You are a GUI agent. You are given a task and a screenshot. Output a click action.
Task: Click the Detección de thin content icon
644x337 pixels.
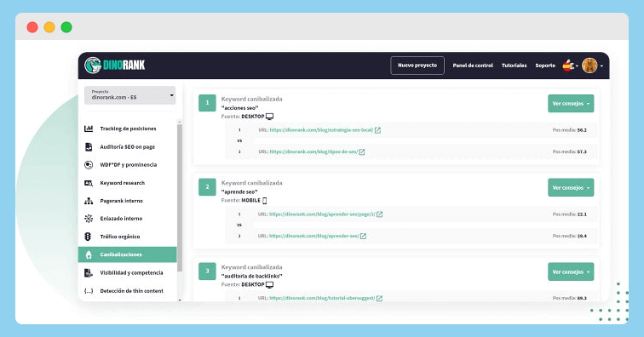click(89, 290)
